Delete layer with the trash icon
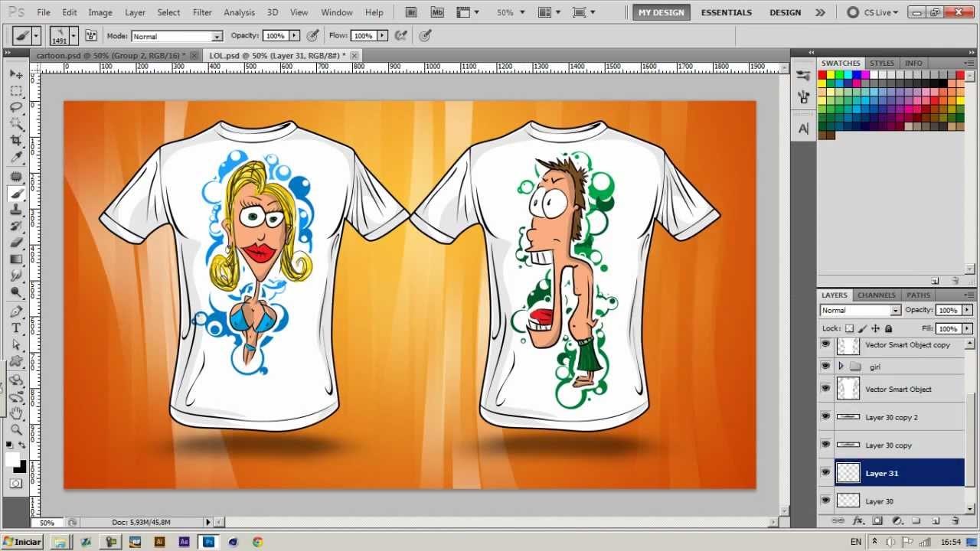980x551 pixels. [x=955, y=520]
